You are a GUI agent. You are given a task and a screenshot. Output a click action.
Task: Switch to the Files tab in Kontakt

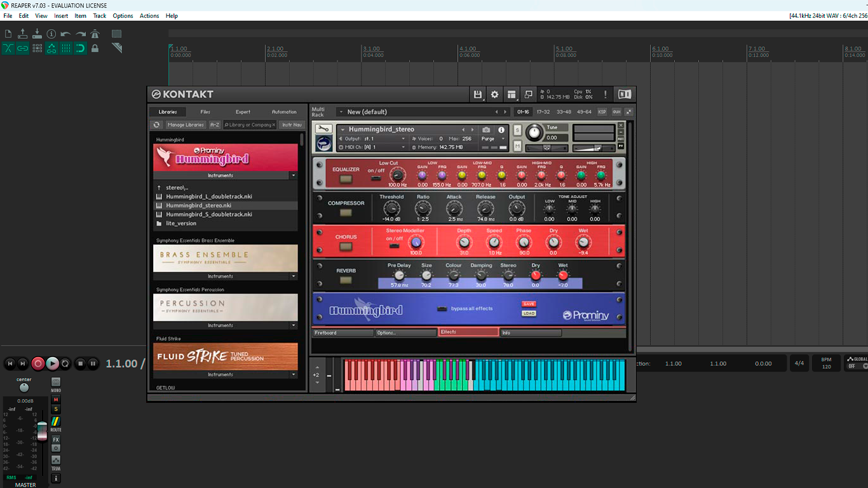click(205, 112)
